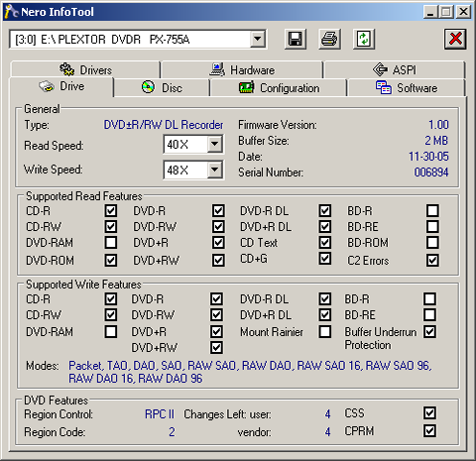Click the red X exit icon
Screen dimensions: 476x461
coord(455,39)
